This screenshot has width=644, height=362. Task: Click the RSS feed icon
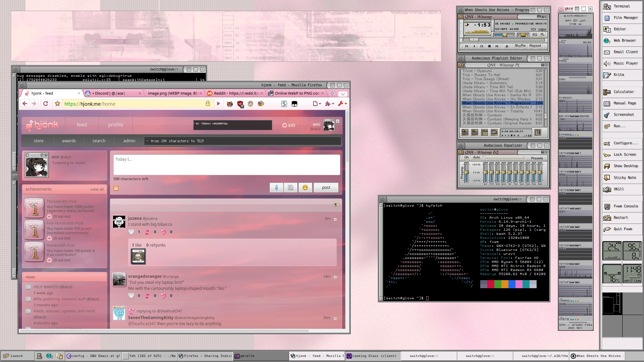tap(116, 189)
